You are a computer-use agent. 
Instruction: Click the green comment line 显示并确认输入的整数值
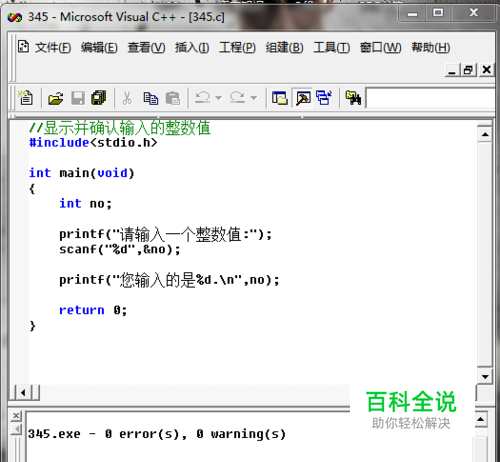click(120, 128)
